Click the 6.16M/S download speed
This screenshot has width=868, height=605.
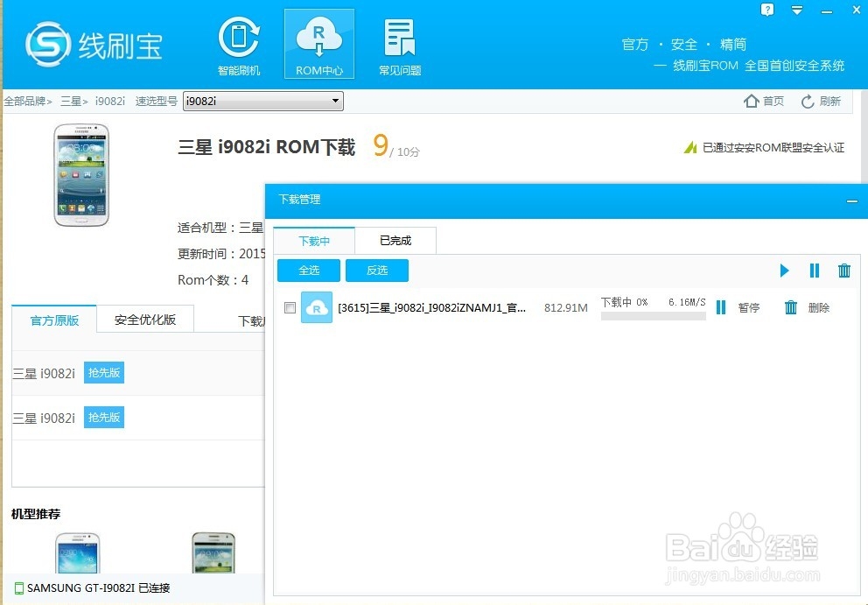[x=687, y=302]
